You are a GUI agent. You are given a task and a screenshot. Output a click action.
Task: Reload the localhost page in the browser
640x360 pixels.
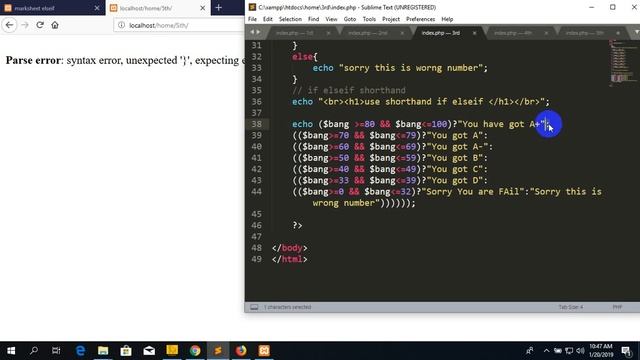[x=40, y=25]
